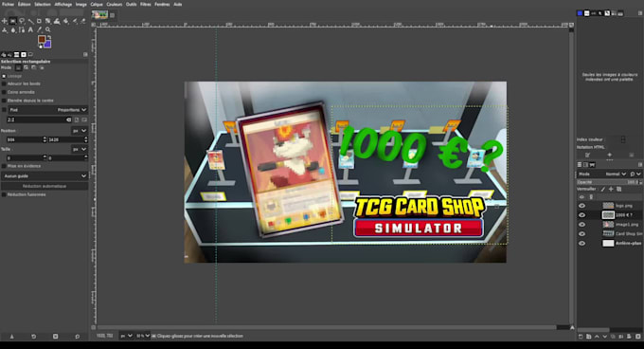Open status bar unit px dropdown
The height and width of the screenshot is (349, 644).
click(x=127, y=336)
